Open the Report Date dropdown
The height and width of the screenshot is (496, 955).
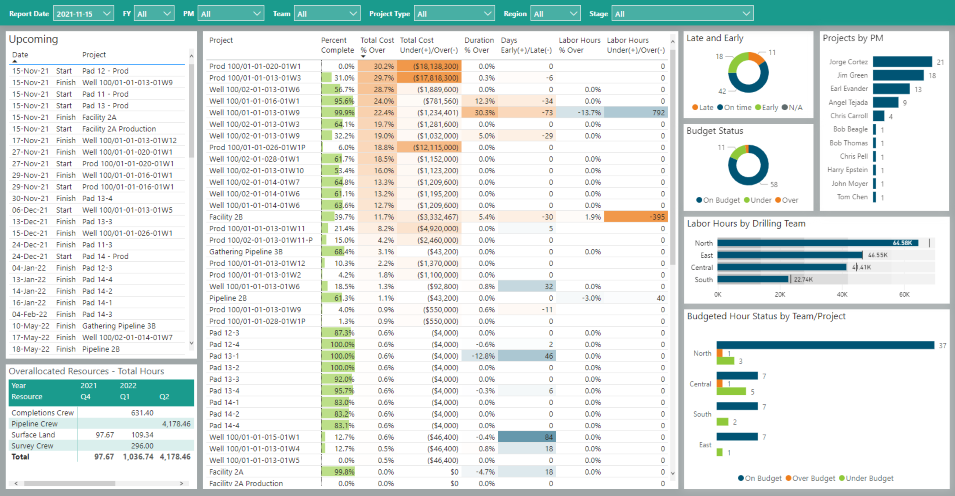coord(85,14)
